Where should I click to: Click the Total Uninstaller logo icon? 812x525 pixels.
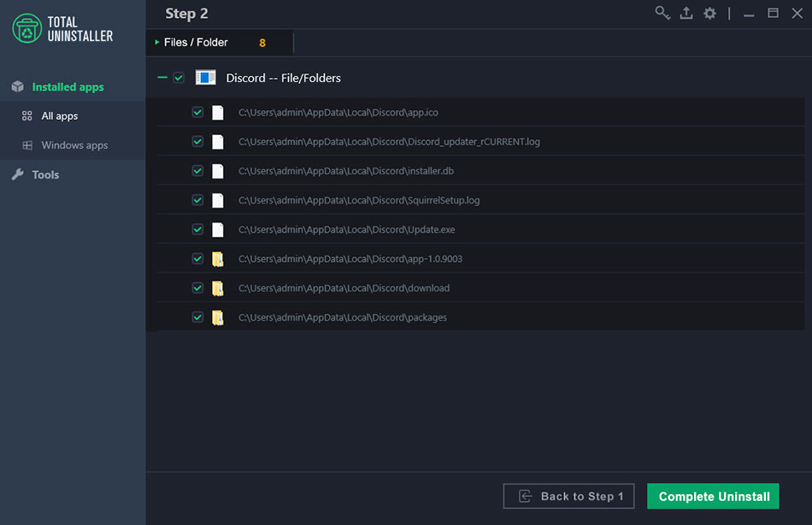(x=27, y=28)
